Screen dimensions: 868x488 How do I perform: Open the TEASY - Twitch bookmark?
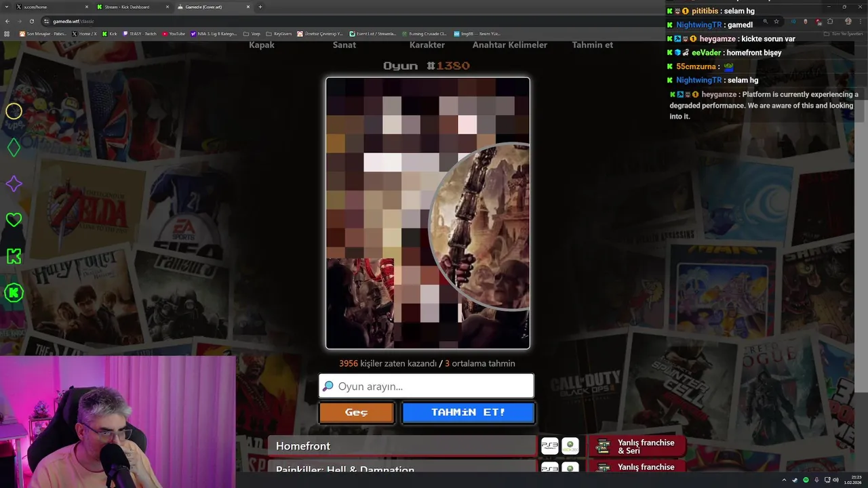[x=140, y=33]
